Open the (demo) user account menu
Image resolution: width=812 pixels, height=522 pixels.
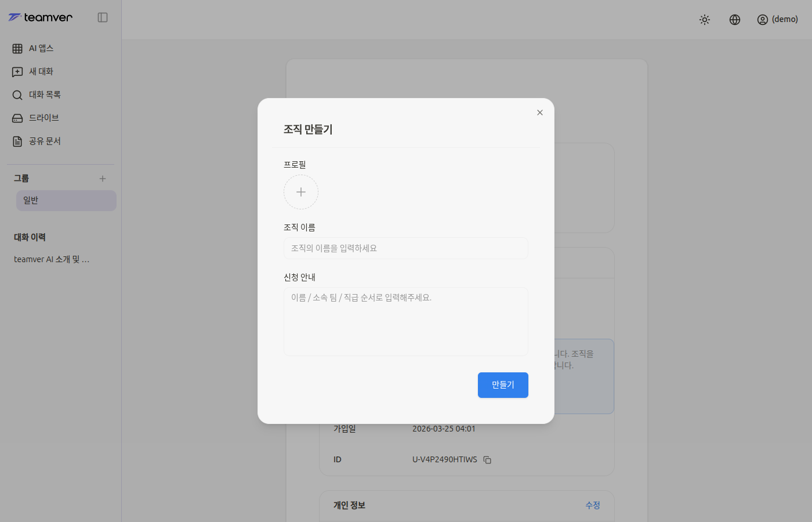point(778,20)
